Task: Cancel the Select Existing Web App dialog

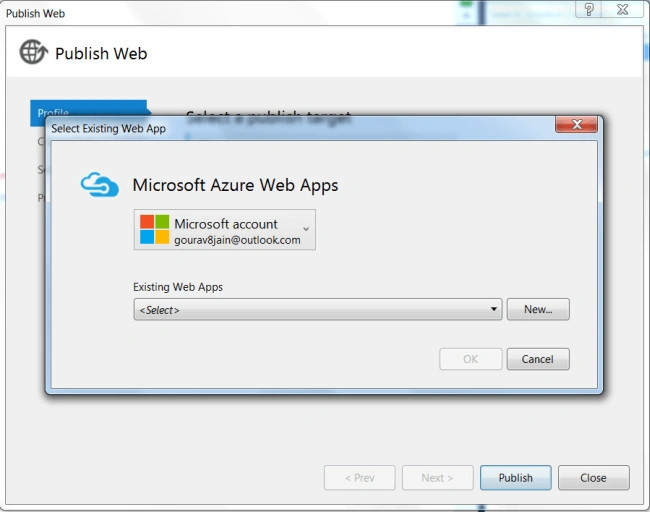Action: click(x=538, y=359)
